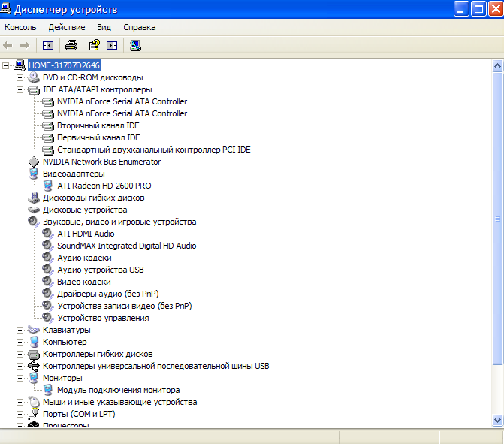Click the Print toolbar icon
This screenshot has width=504, height=444.
pyautogui.click(x=71, y=45)
